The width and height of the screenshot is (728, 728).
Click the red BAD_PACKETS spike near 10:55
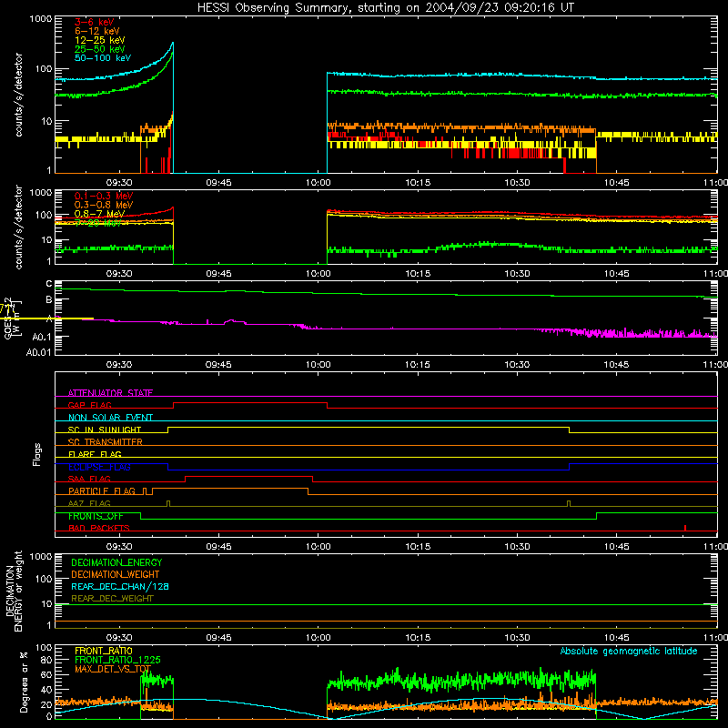click(x=685, y=528)
